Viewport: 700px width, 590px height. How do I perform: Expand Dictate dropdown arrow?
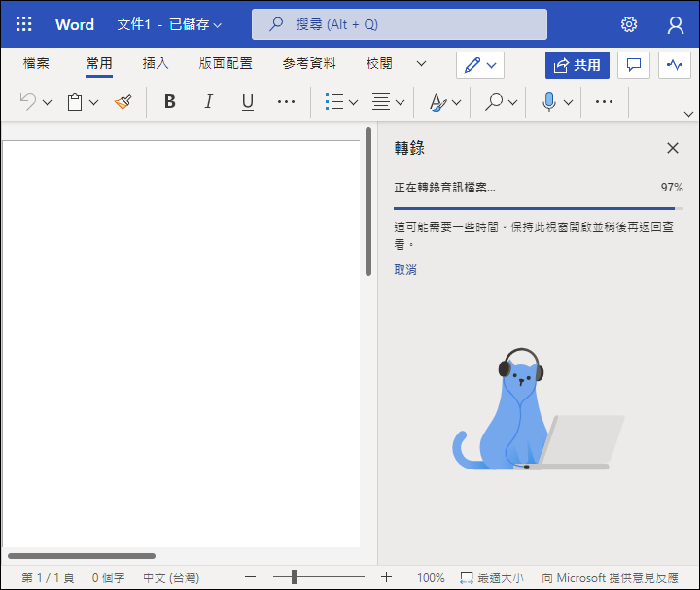568,103
